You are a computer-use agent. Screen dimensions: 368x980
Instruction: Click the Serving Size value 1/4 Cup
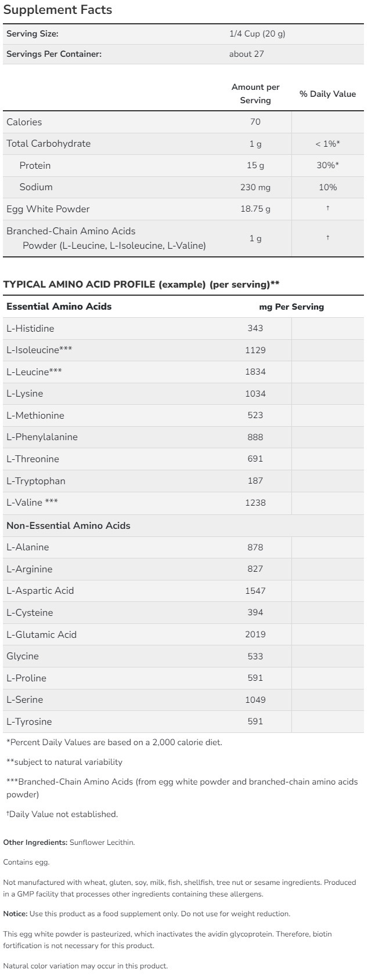(x=257, y=34)
